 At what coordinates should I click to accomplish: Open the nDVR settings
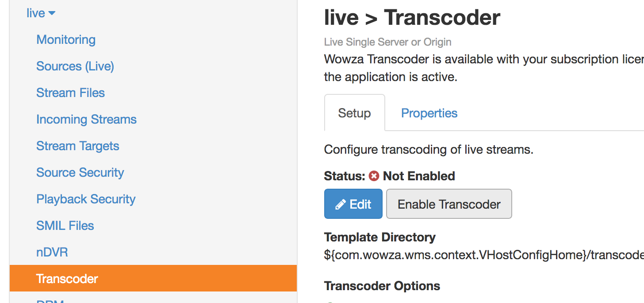[x=52, y=252]
